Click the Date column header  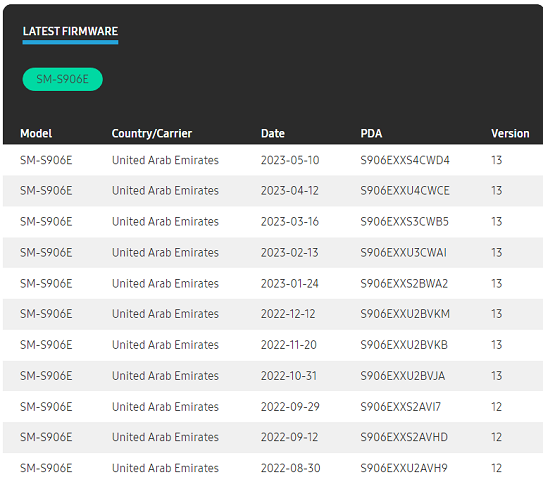pyautogui.click(x=273, y=133)
